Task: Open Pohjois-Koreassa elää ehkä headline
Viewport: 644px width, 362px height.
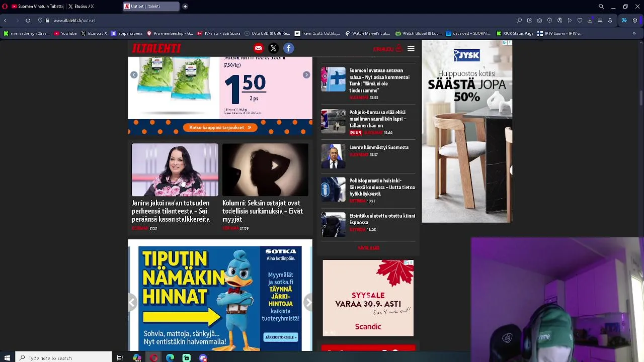Action: [378, 119]
